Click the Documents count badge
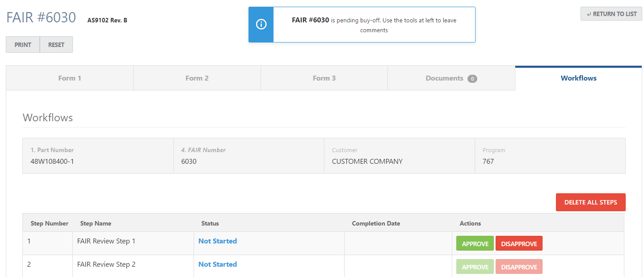644x277 pixels. (472, 79)
